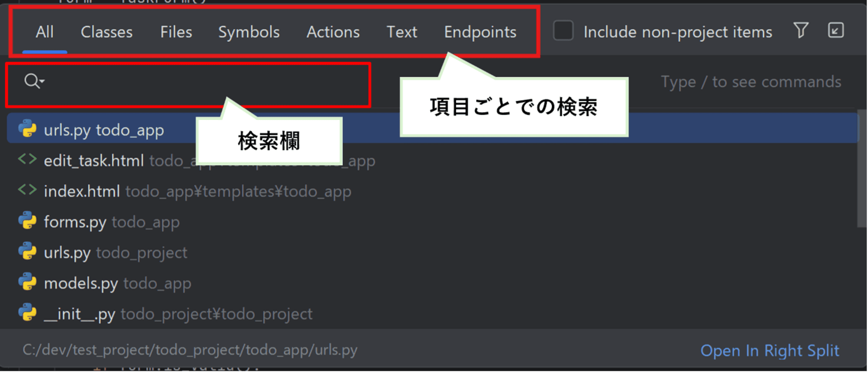Click HTML icon beside edit_task.html

pos(27,160)
